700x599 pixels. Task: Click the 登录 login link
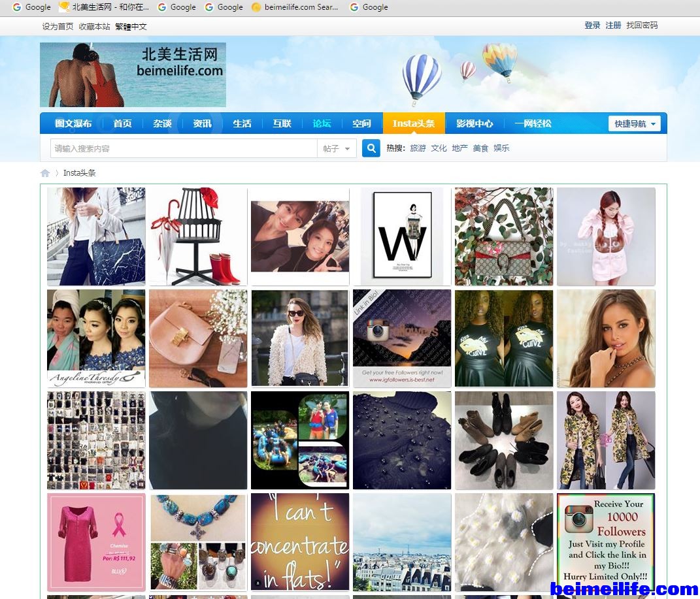click(x=592, y=25)
